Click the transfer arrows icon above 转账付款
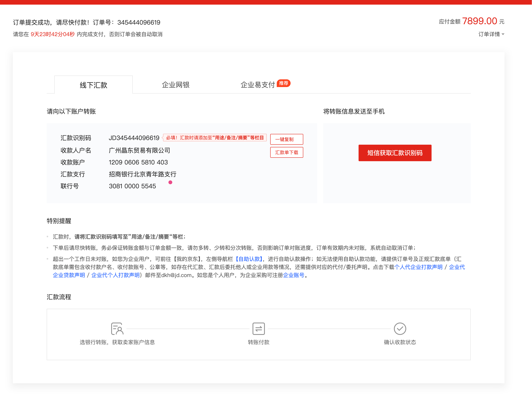This screenshot has height=405, width=532. [259, 329]
